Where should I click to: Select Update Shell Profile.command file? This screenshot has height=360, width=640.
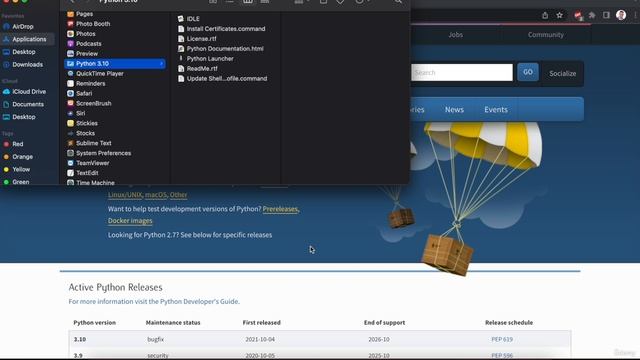[222, 78]
